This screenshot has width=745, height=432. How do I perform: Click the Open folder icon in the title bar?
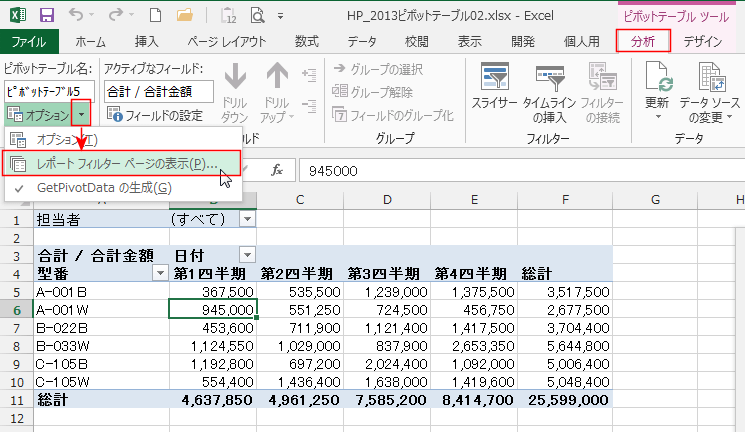coord(182,15)
